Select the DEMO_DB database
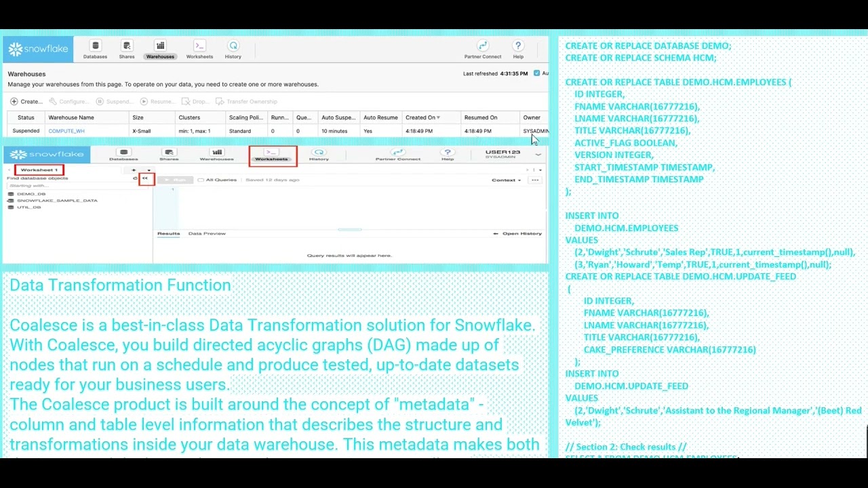The height and width of the screenshot is (488, 868). 31,194
